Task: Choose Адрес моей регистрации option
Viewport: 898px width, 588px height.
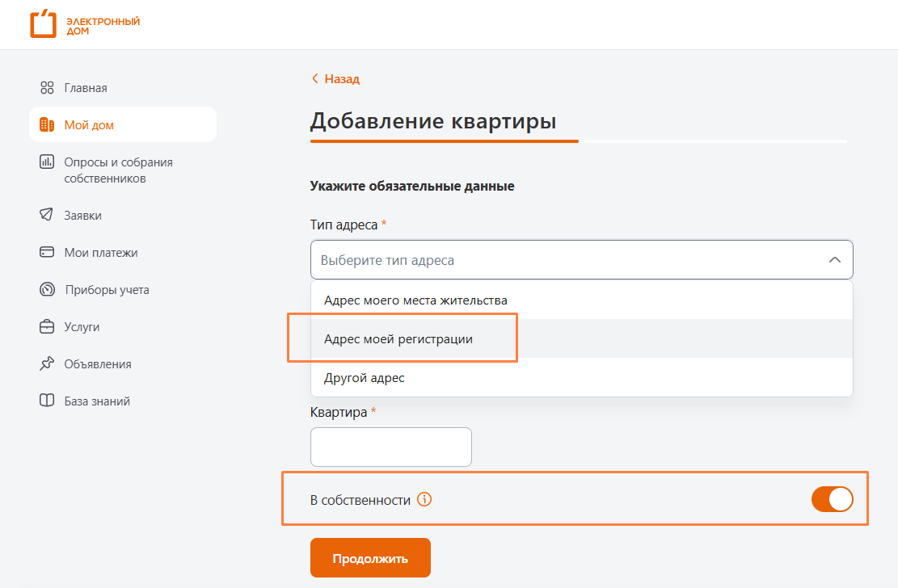Action: coord(398,339)
